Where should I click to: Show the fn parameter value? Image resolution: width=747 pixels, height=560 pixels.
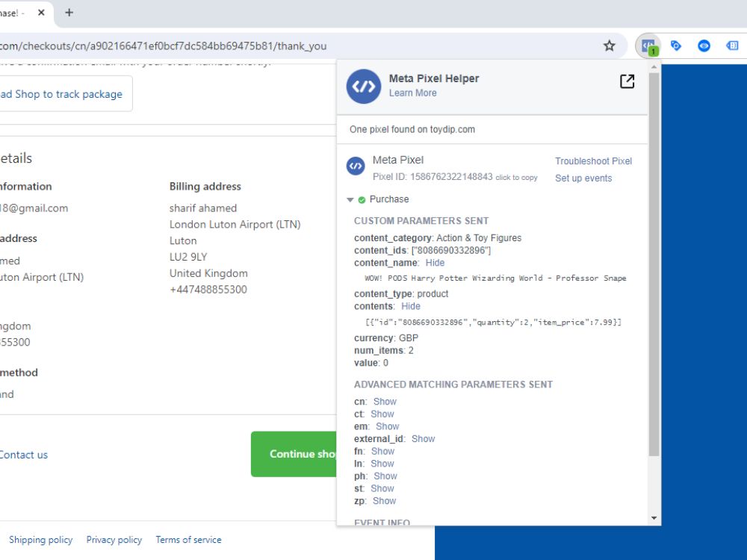click(x=382, y=452)
